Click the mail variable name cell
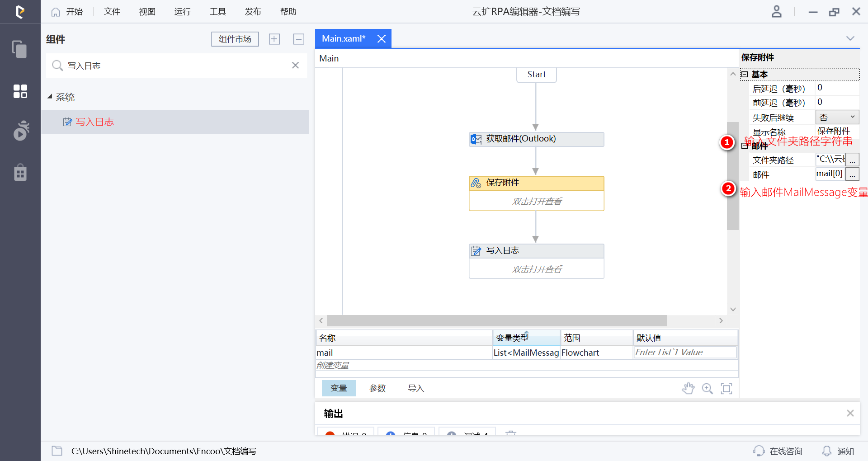This screenshot has width=868, height=461. coord(404,353)
